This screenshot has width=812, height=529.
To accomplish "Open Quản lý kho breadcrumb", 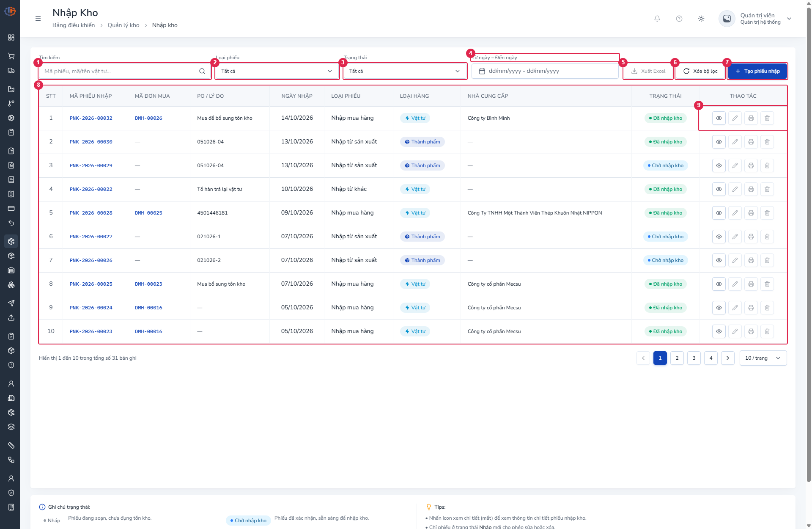I will [x=123, y=25].
